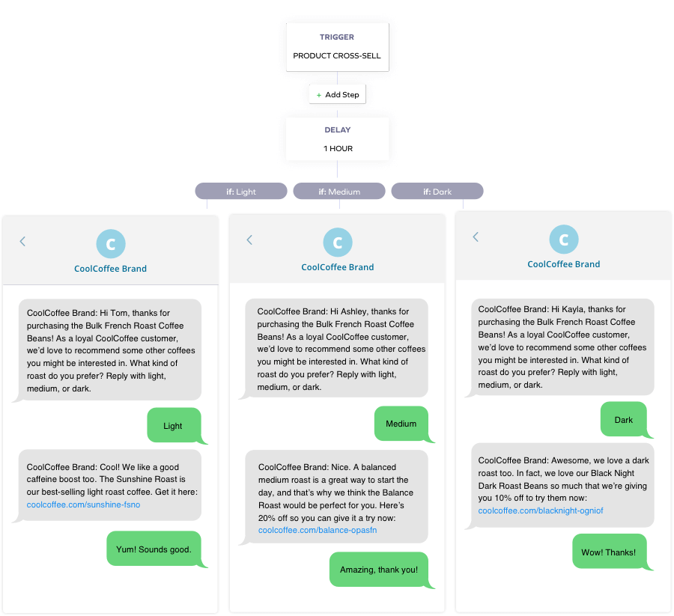Image resolution: width=674 pixels, height=616 pixels.
Task: Click the back arrow on the Dark preview
Action: pyautogui.click(x=476, y=236)
